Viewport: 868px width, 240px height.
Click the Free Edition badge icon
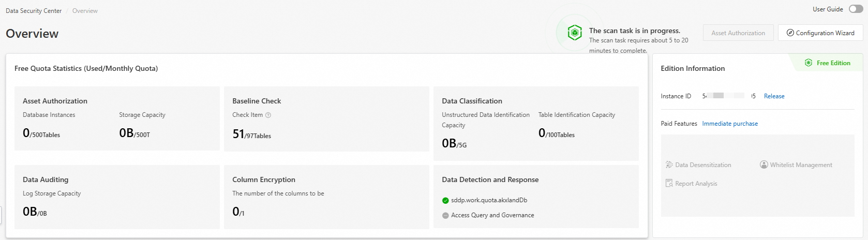pyautogui.click(x=809, y=63)
